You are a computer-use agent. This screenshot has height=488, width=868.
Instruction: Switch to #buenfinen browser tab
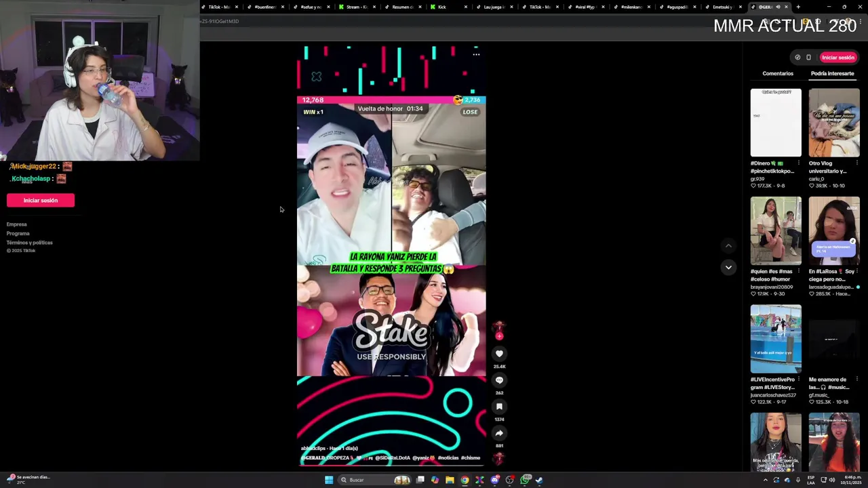264,7
